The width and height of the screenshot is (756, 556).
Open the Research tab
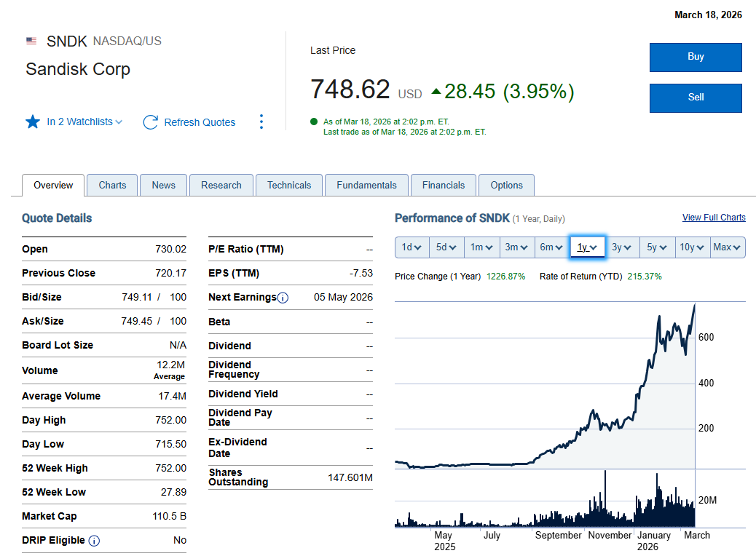(x=221, y=186)
